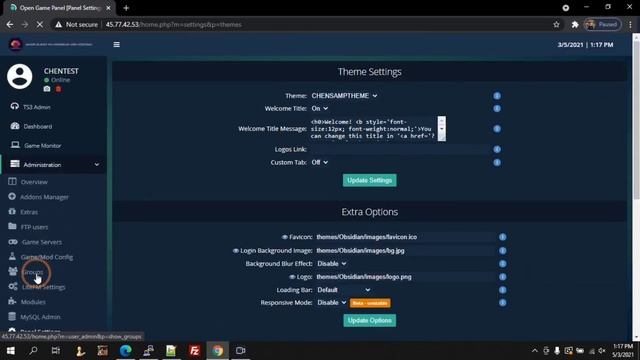The width and height of the screenshot is (640, 360).
Task: Go back in browser
Action: [x=10, y=24]
